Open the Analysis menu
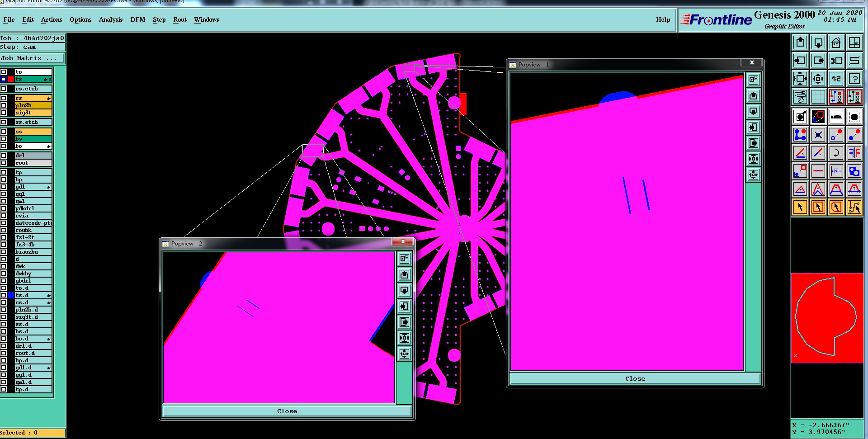The width and height of the screenshot is (868, 439). [x=111, y=19]
